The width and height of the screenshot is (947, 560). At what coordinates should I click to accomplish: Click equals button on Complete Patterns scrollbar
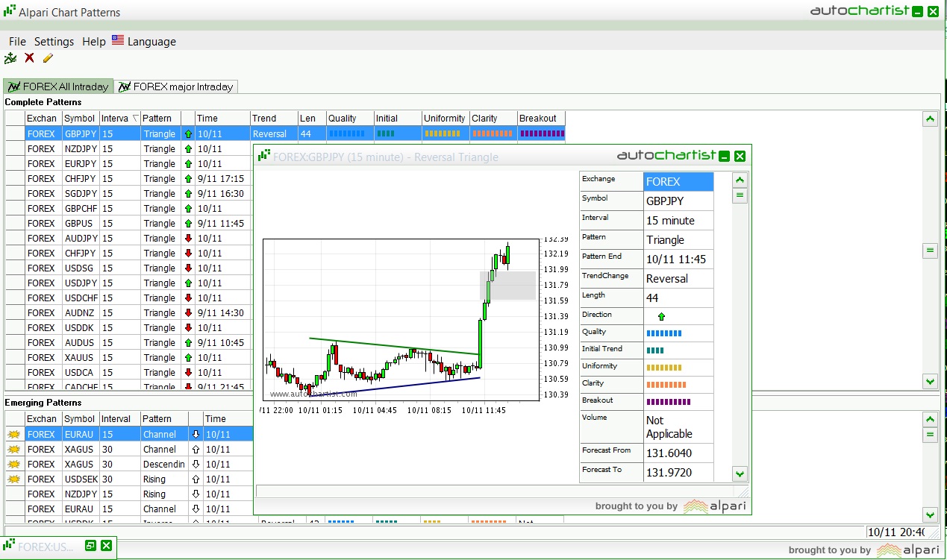point(930,251)
